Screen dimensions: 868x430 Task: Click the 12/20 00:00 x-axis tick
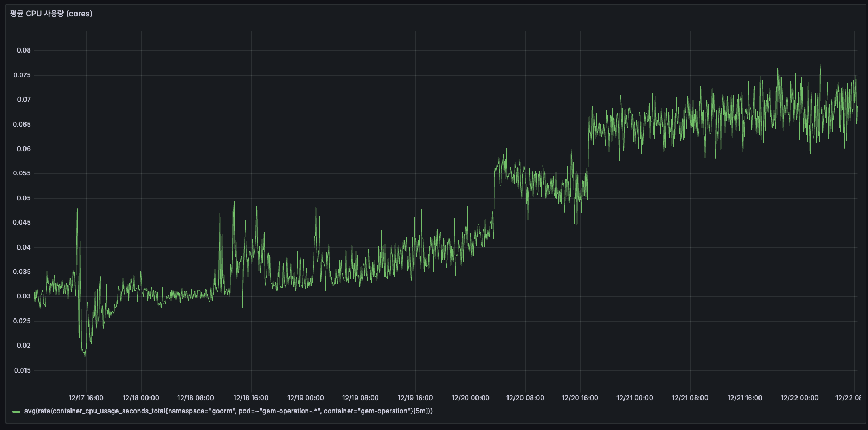click(x=471, y=398)
